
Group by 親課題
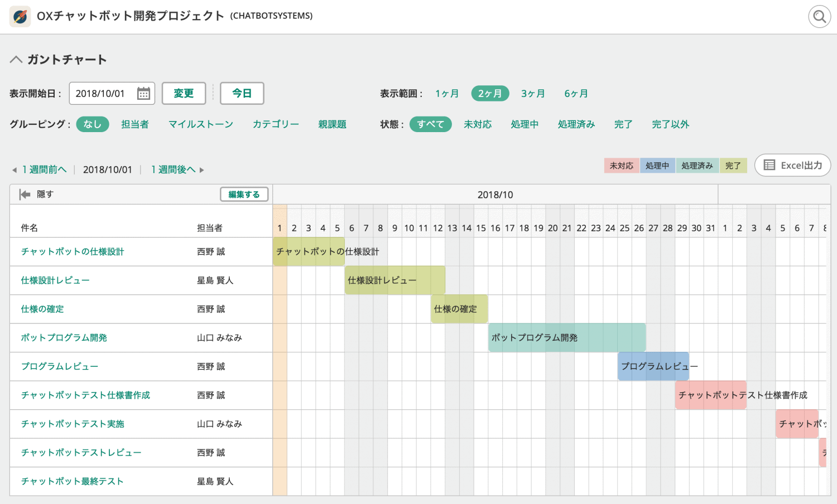point(333,124)
